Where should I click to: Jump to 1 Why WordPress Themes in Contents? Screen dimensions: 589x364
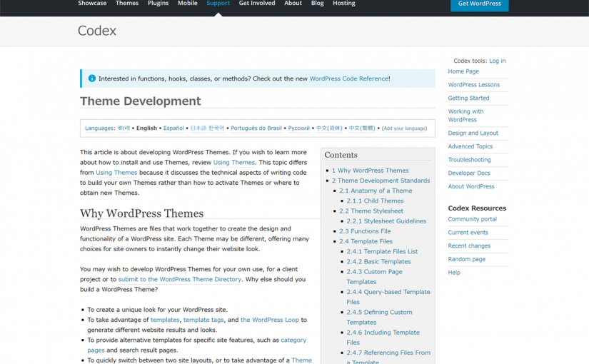(x=370, y=171)
